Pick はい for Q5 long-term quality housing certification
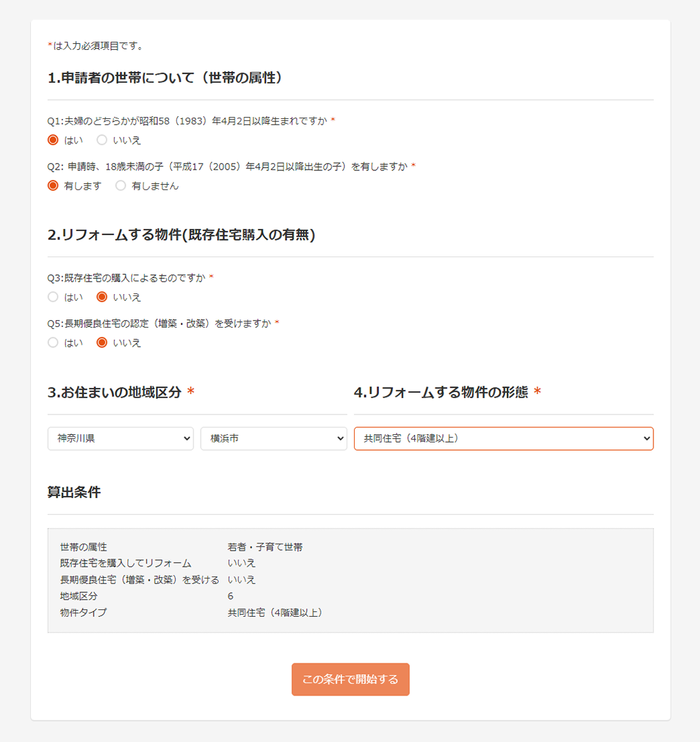 53,342
